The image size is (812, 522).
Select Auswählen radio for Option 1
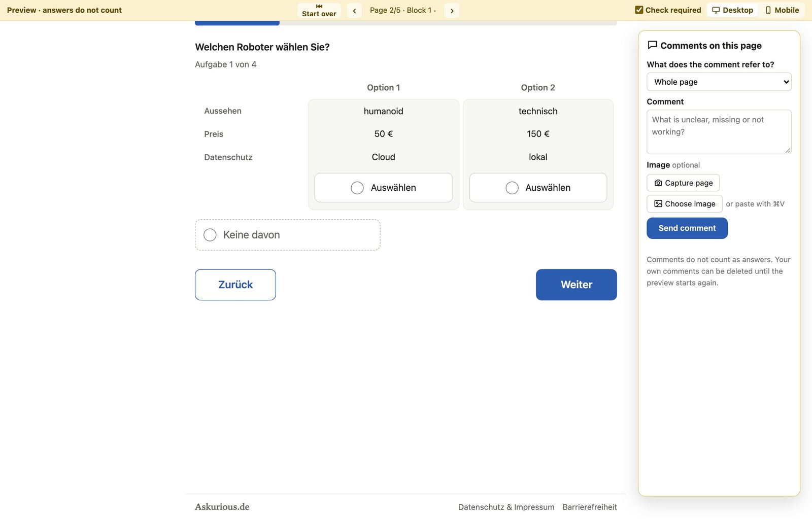(x=357, y=188)
